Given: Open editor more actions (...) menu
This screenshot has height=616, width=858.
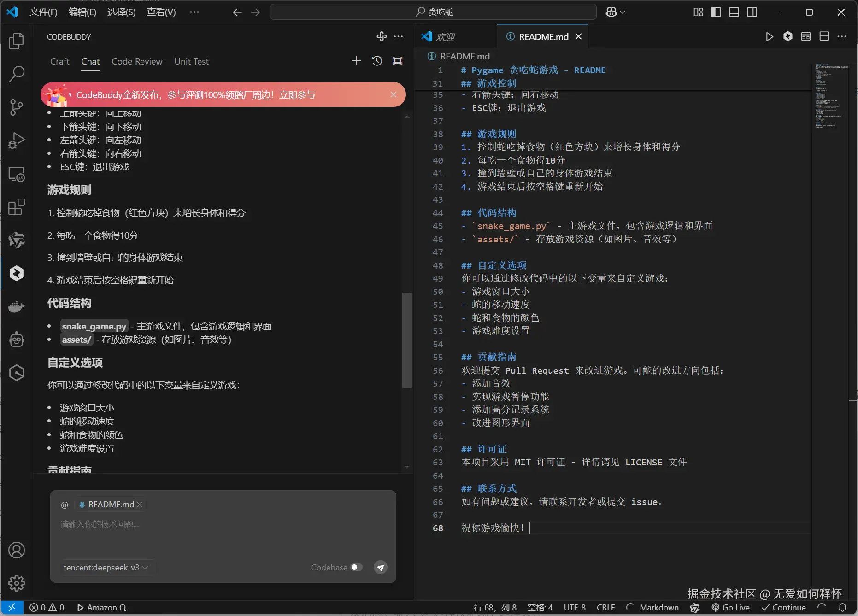Looking at the screenshot, I should 842,36.
